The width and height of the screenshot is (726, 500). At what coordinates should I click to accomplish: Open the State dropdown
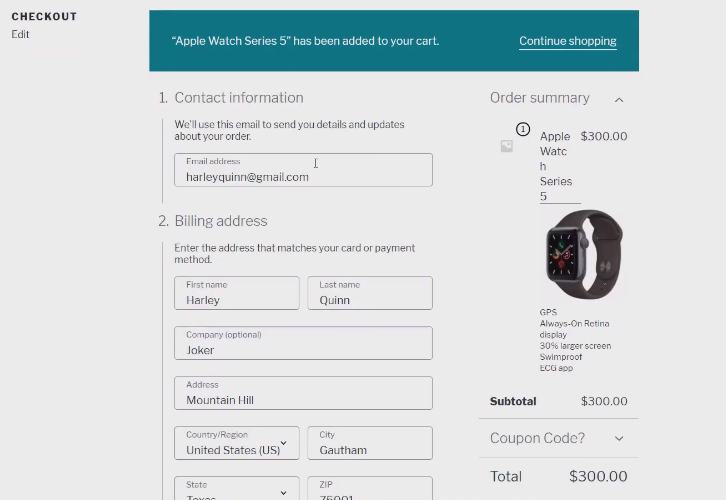(237, 488)
